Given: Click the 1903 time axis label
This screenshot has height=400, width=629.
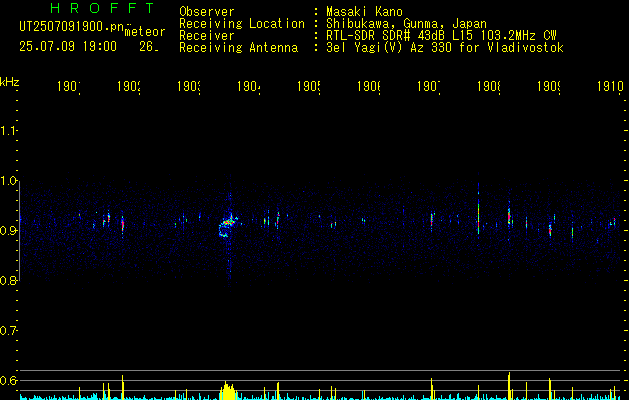Looking at the screenshot, I should pos(189,86).
